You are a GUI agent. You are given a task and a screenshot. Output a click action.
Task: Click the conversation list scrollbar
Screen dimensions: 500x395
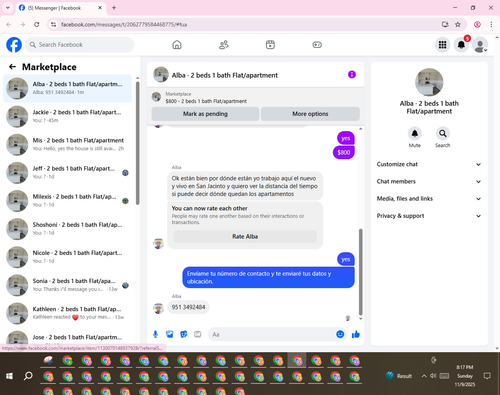tap(138, 143)
